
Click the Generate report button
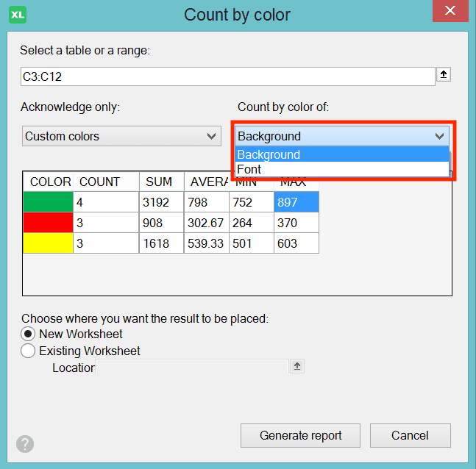coord(301,435)
